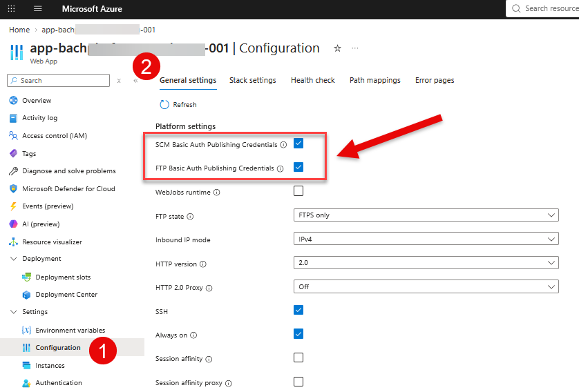Image resolution: width=579 pixels, height=392 pixels.
Task: Show info for FTP Basic Auth Publishing Credentials
Action: click(281, 169)
